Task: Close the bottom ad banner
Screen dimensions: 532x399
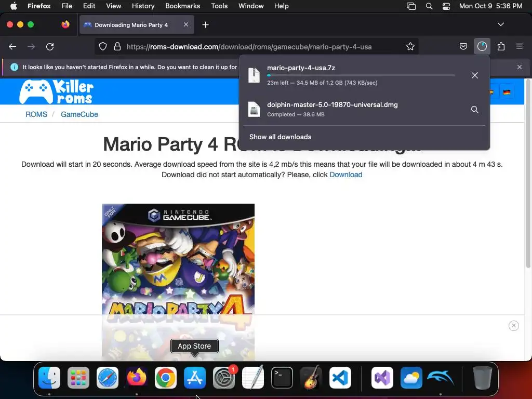Action: (x=514, y=326)
